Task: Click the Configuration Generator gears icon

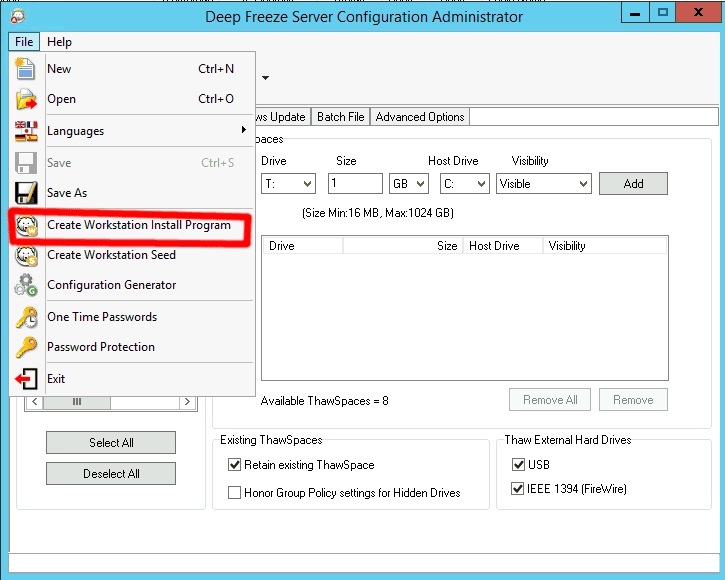Action: (x=26, y=285)
